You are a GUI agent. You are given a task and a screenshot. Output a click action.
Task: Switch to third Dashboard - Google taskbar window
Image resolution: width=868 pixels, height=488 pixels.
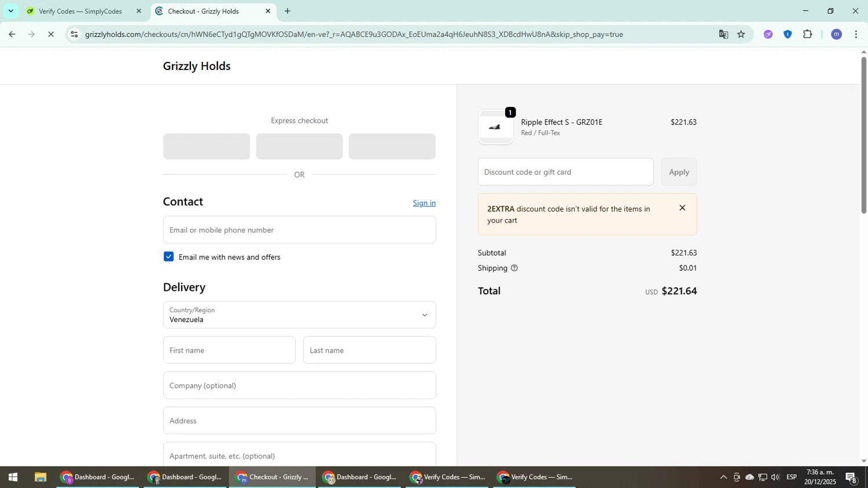pos(359,478)
